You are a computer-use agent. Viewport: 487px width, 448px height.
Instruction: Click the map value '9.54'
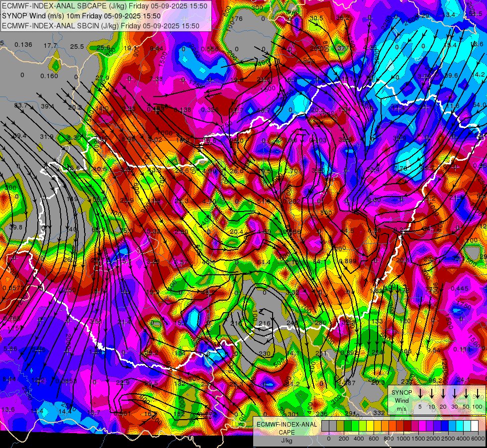point(434,350)
